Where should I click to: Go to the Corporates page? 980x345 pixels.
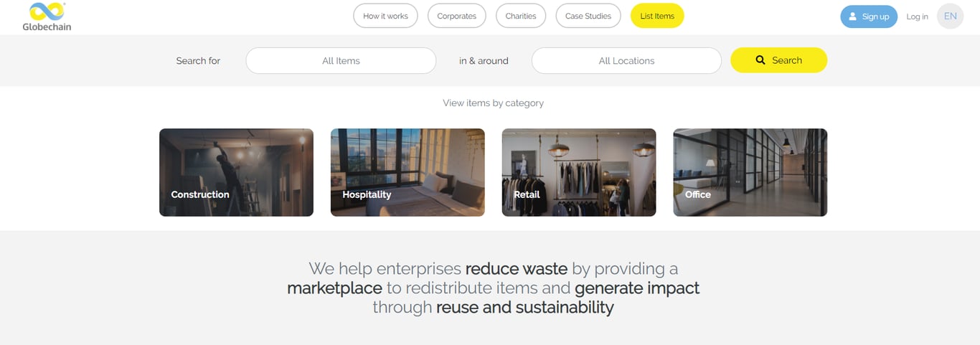click(x=457, y=16)
